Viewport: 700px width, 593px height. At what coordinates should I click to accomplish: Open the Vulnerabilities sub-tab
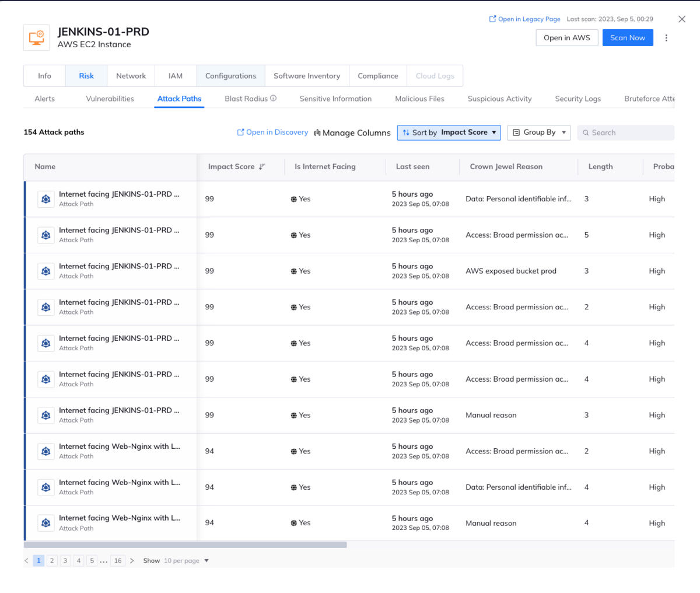coord(110,99)
